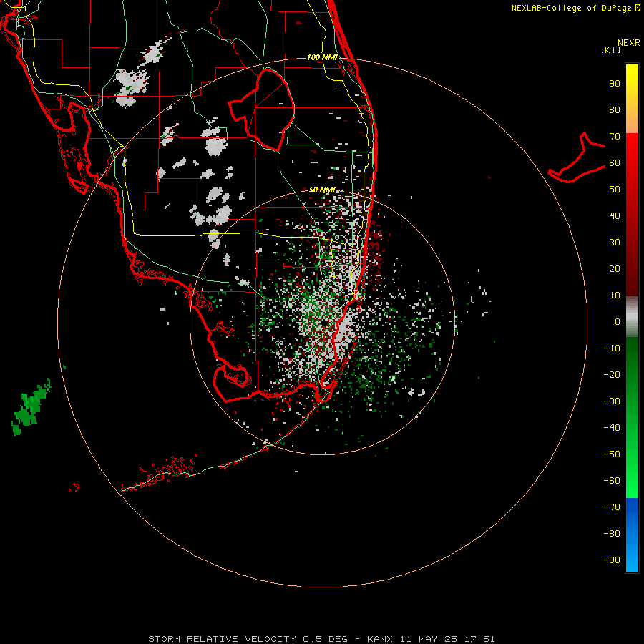Image resolution: width=644 pixels, height=644 pixels.
Task: Click the 100 NMI range ring label
Action: (x=322, y=57)
